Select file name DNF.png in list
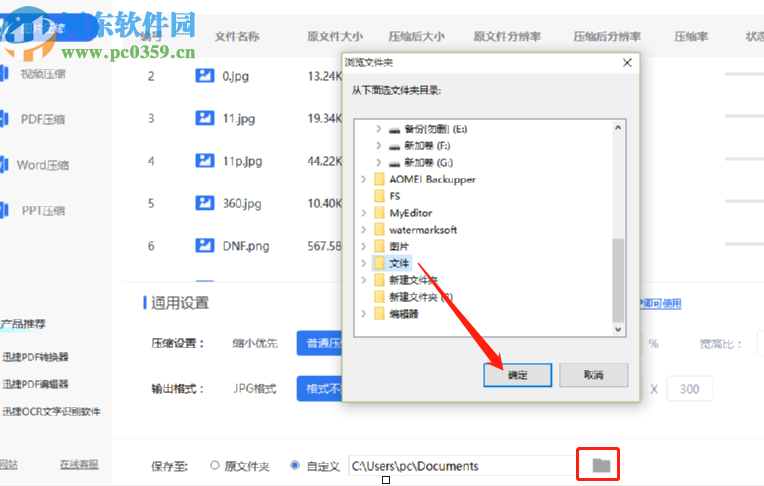 246,246
